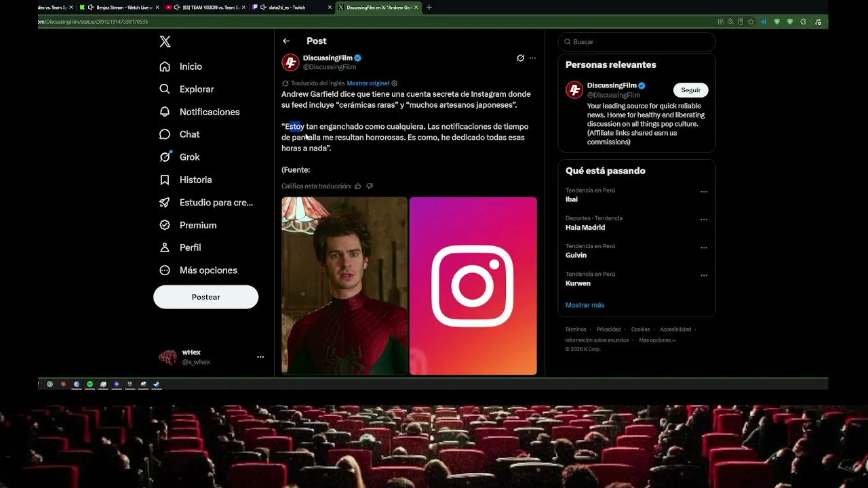The height and width of the screenshot is (488, 868).
Task: Bookmark page with the star icon
Action: [751, 22]
